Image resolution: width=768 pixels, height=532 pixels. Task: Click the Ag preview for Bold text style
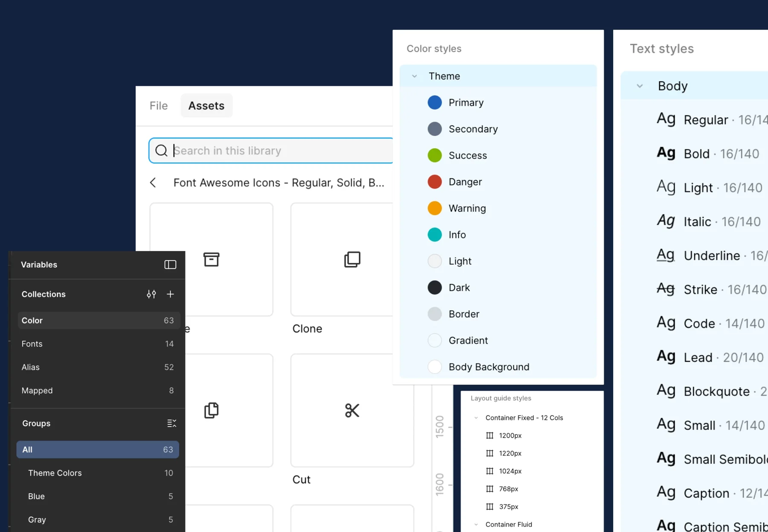coord(666,153)
